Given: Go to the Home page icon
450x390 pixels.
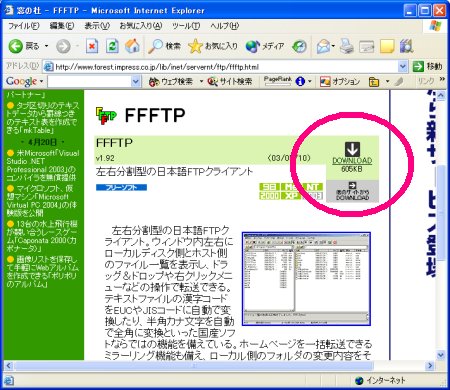Looking at the screenshot, I should (132, 46).
